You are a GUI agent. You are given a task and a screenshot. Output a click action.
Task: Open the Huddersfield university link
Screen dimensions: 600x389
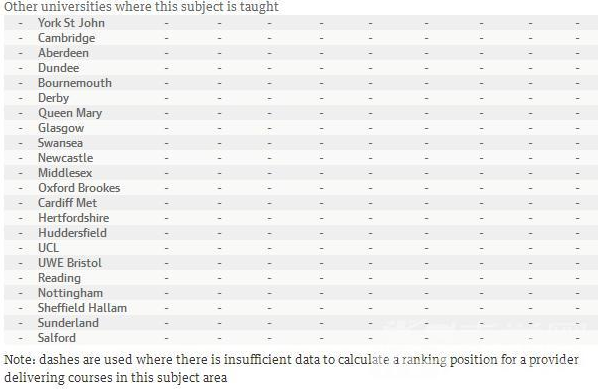[72, 233]
